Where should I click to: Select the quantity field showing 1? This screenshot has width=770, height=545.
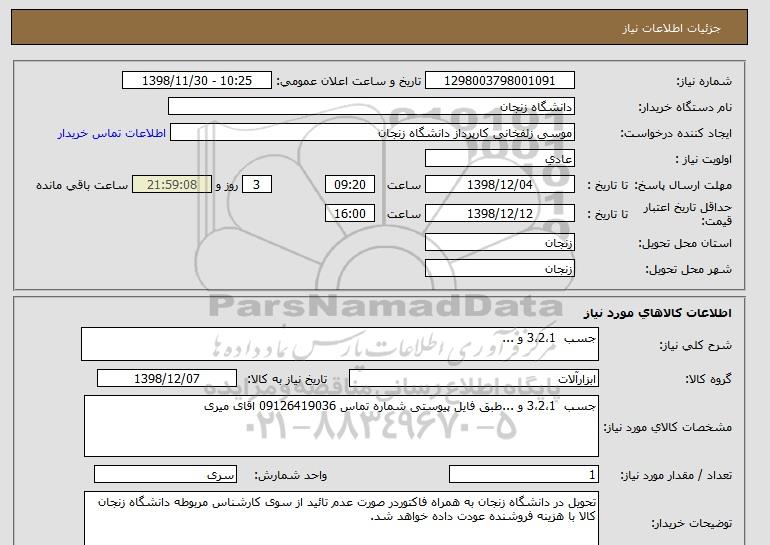pyautogui.click(x=523, y=474)
